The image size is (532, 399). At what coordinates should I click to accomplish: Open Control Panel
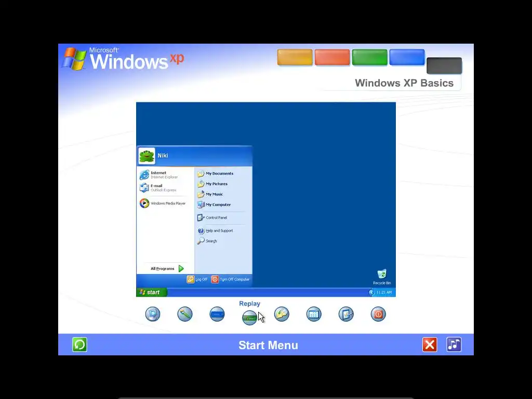(x=212, y=218)
